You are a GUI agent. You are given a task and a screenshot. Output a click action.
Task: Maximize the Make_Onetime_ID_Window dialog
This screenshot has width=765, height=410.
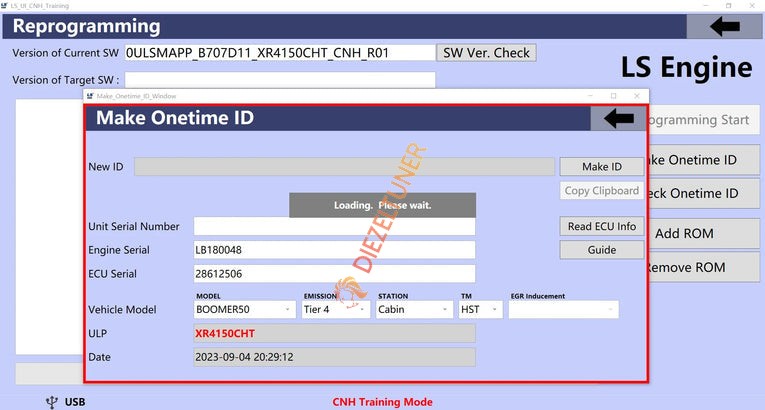613,96
